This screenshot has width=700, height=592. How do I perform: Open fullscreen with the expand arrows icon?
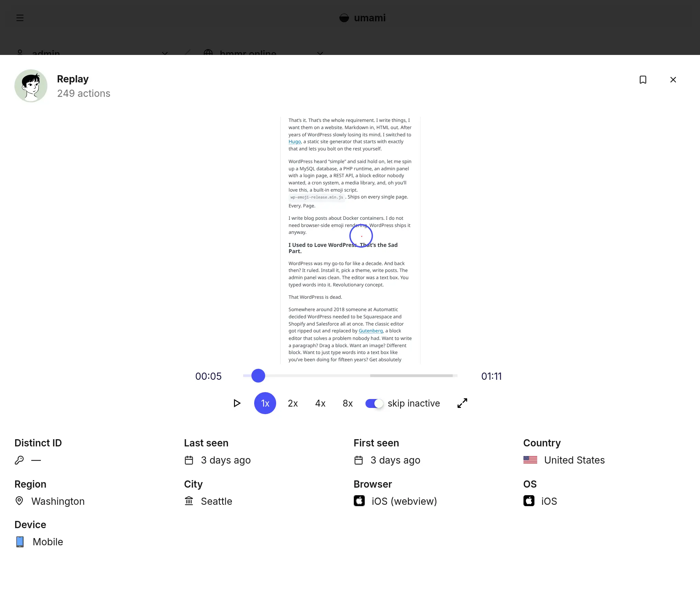(462, 403)
